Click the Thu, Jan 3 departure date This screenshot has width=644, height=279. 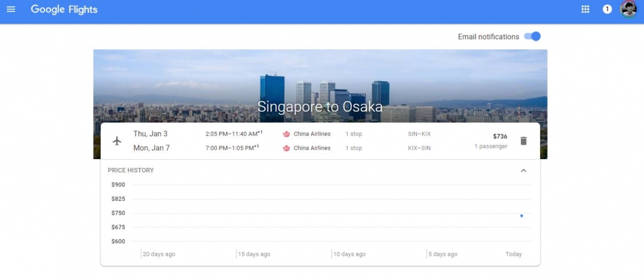coord(150,134)
